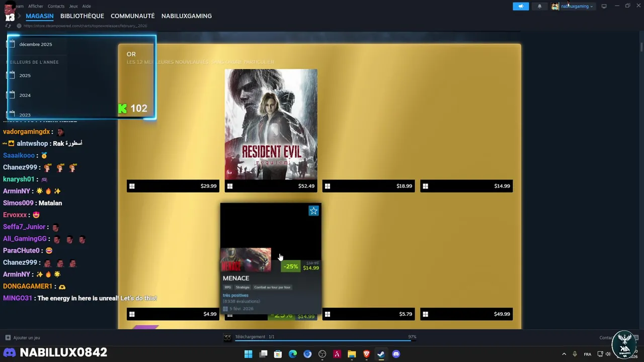The image size is (644, 362).
Task: Click the $4.99 price bar
Action: tap(173, 314)
